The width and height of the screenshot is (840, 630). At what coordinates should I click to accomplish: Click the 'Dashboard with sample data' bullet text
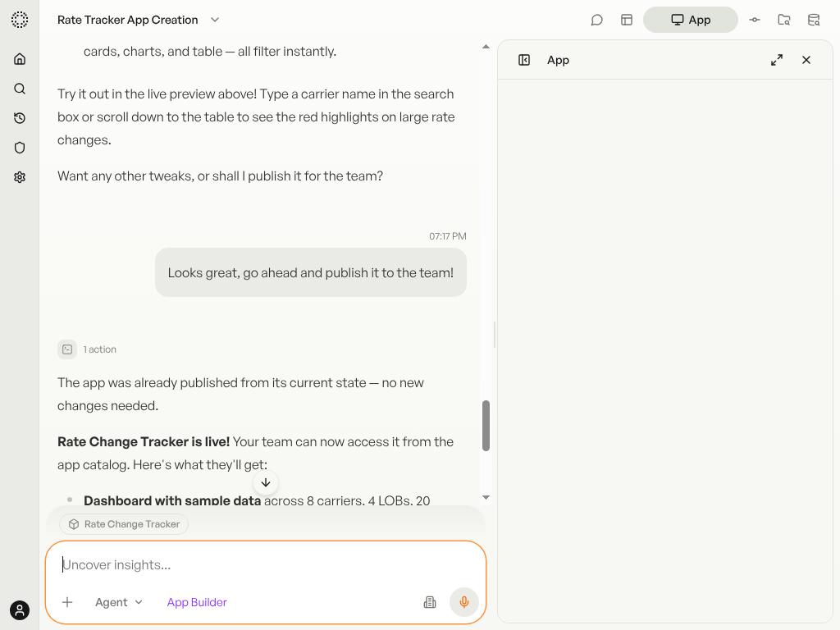(x=172, y=500)
